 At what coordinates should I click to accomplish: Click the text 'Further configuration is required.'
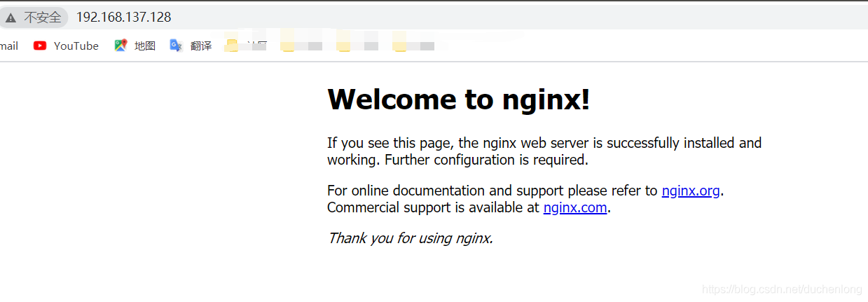click(x=487, y=160)
